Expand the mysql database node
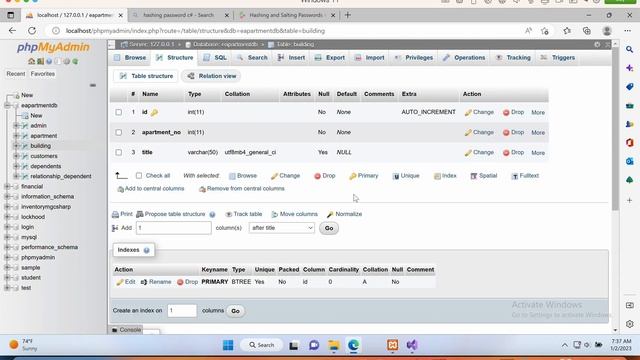Screen dimensions: 640x360 [7, 237]
